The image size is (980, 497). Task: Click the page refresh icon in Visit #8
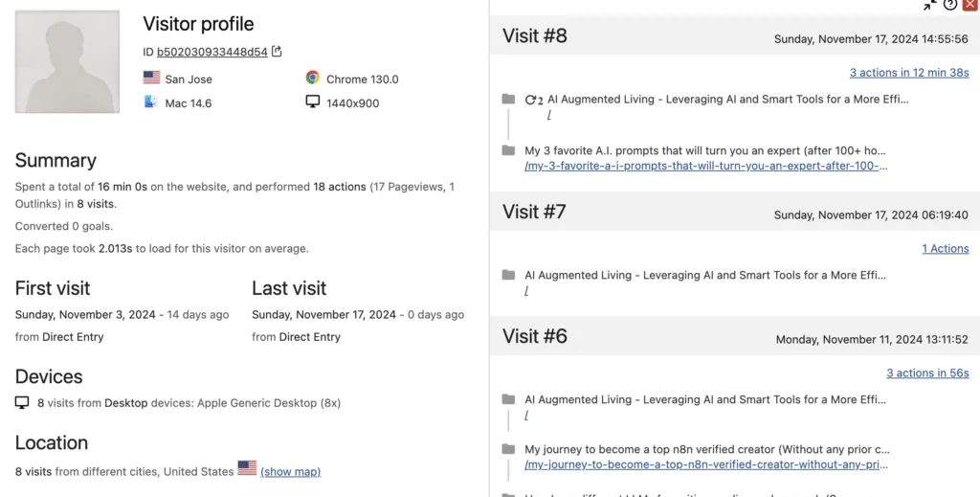coord(532,99)
